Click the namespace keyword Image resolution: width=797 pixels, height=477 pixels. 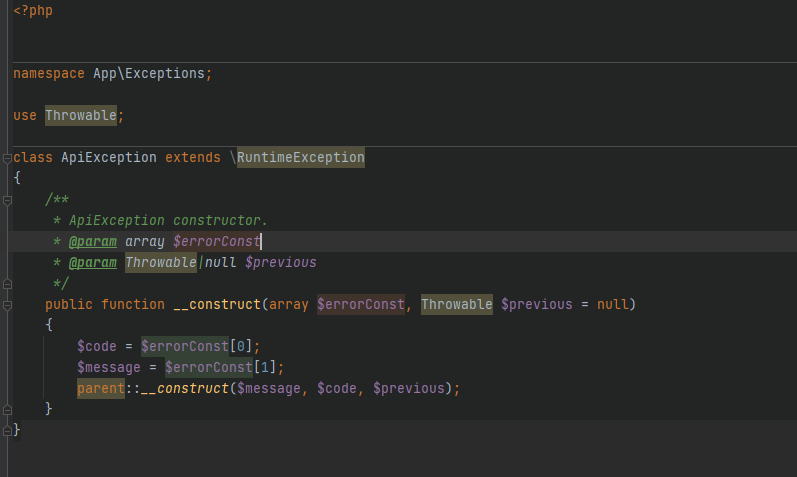(49, 74)
